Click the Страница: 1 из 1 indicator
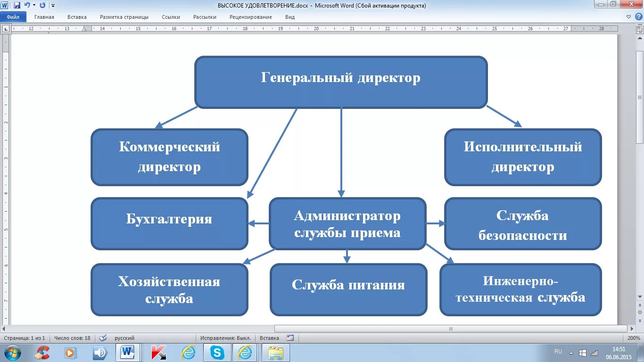644x362 pixels. click(x=24, y=338)
